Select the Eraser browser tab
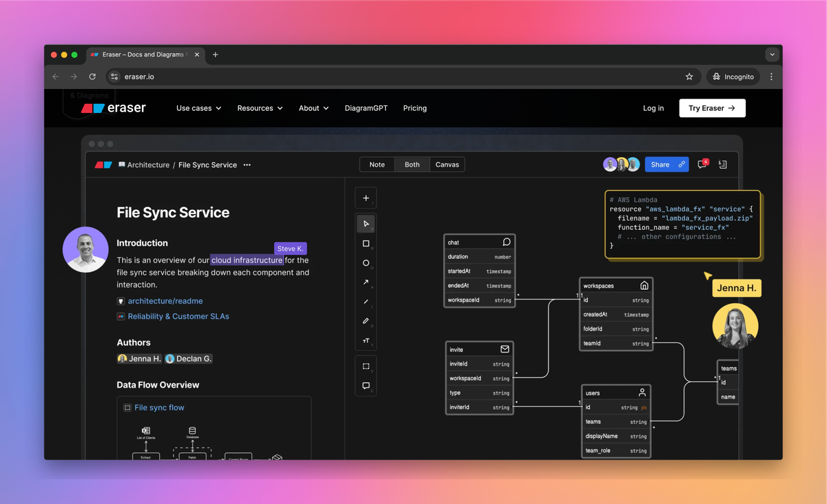827x504 pixels. tap(143, 54)
